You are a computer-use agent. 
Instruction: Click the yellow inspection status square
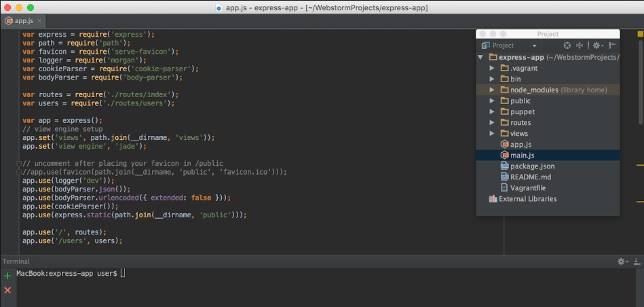641,35
